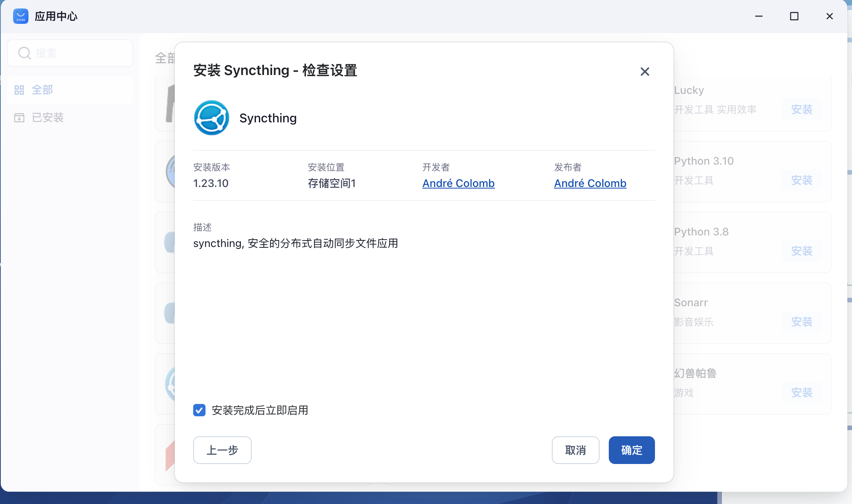The image size is (852, 504).
Task: Install Python 3.10
Action: pos(802,180)
